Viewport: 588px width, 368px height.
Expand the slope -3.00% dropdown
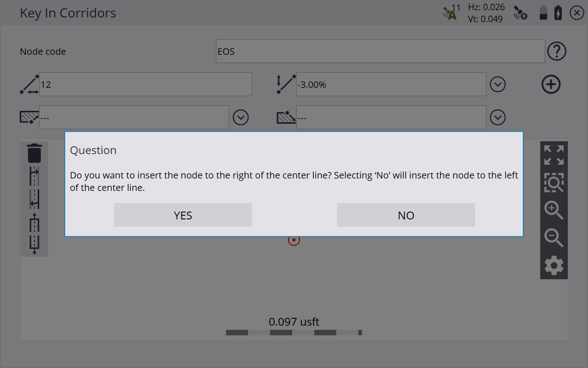coord(498,84)
